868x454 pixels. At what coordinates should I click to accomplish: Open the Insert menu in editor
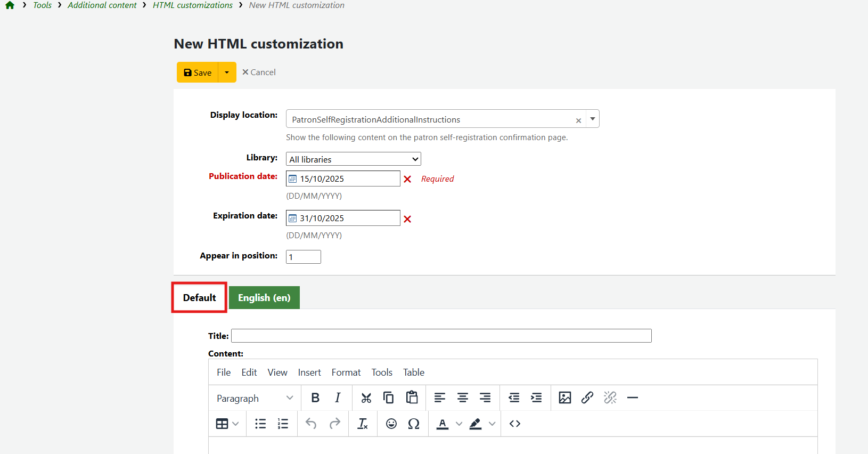click(309, 372)
